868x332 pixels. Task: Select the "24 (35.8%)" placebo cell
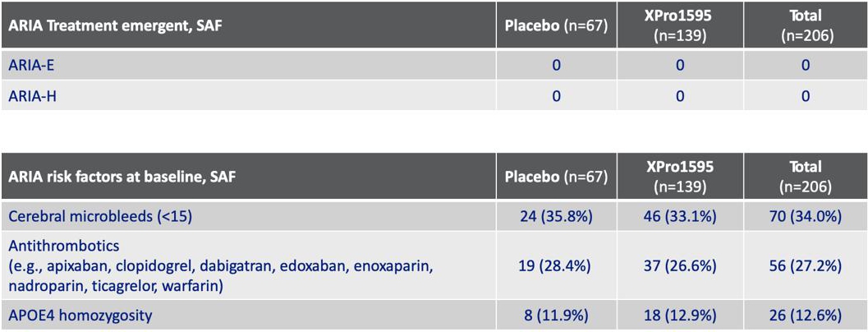pos(556,217)
